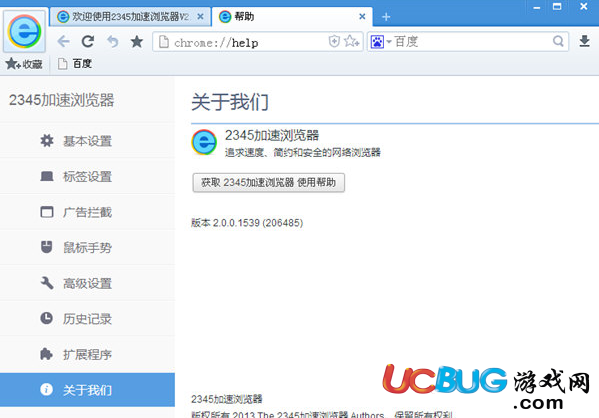Click the tab icon beside 标签设置

(x=47, y=176)
